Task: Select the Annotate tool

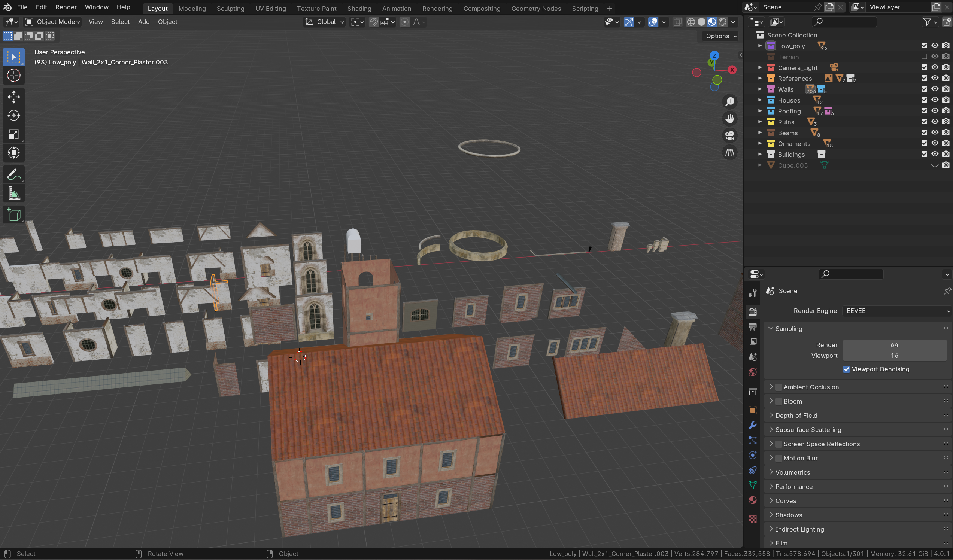Action: [13, 175]
